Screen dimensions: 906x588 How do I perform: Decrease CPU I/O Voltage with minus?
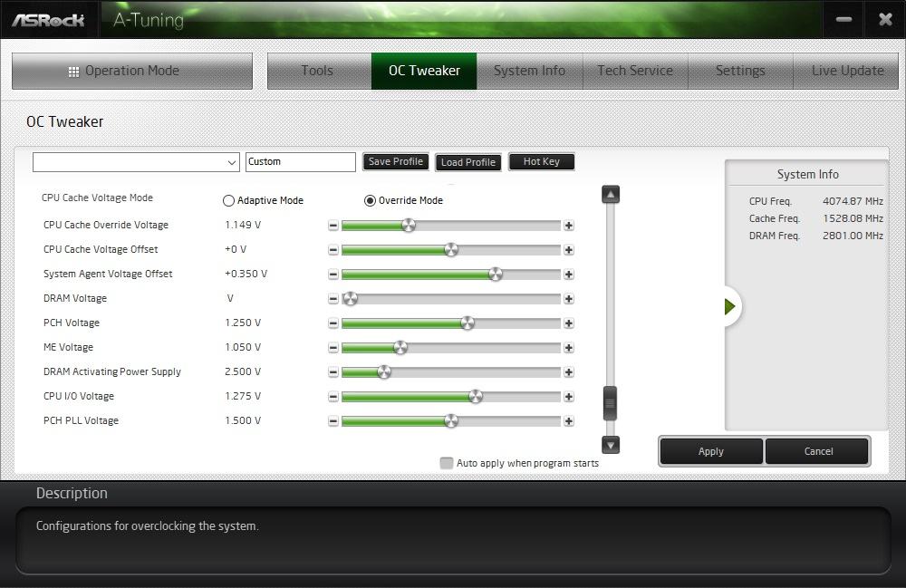coord(333,397)
